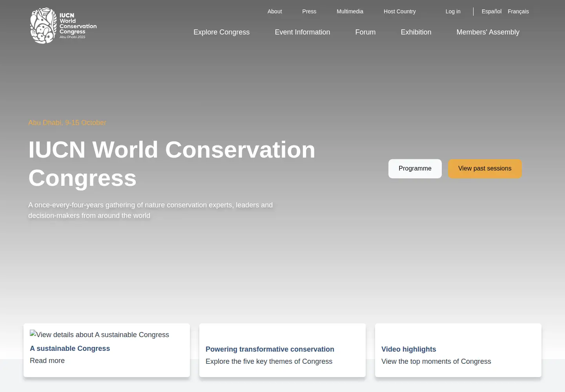Screen dimensions: 565x392
Task: Switch language to Français
Action: (518, 11)
